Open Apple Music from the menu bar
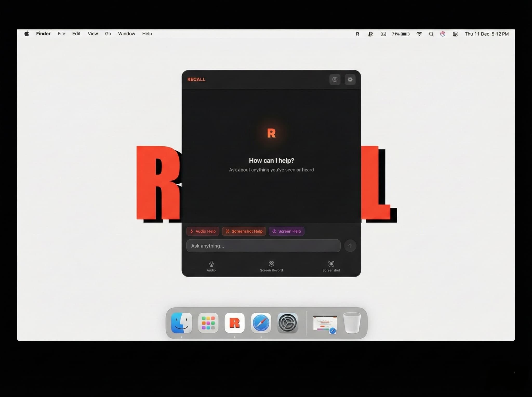Image resolution: width=532 pixels, height=397 pixels. pos(442,34)
